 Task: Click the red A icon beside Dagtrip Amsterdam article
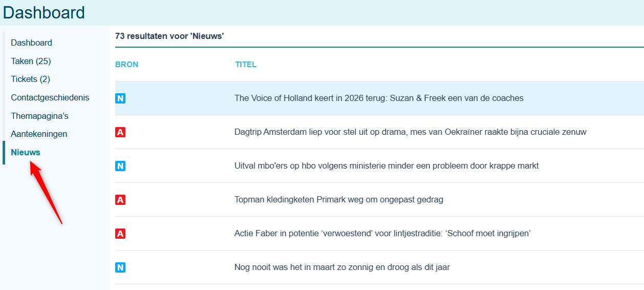pos(120,132)
